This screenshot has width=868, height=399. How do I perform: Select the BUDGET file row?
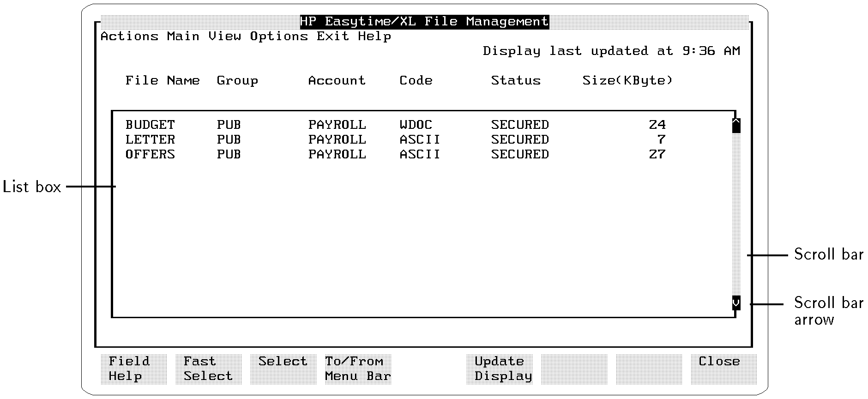tap(150, 125)
